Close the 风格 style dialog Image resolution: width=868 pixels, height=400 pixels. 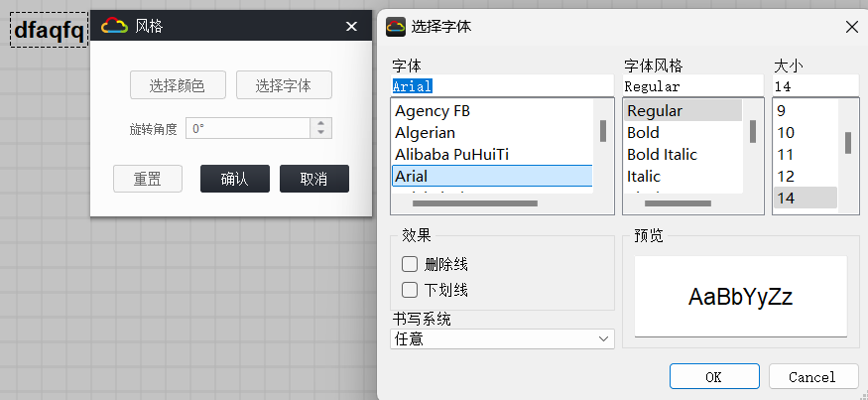(x=350, y=27)
